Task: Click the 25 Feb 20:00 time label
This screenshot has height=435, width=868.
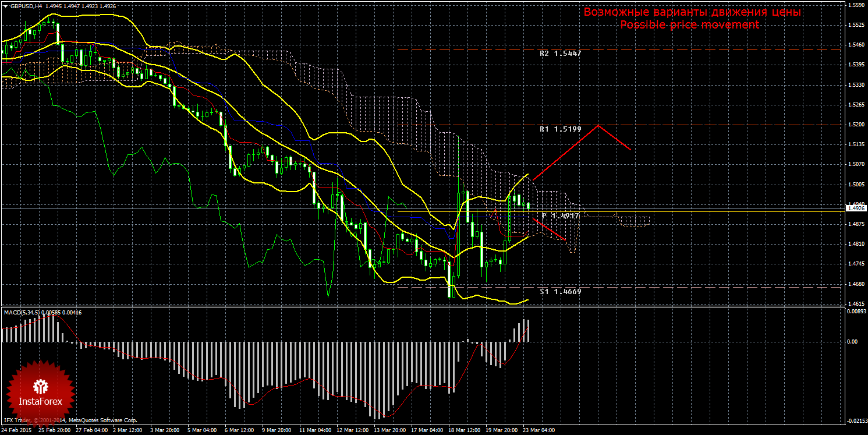Action: (x=56, y=430)
